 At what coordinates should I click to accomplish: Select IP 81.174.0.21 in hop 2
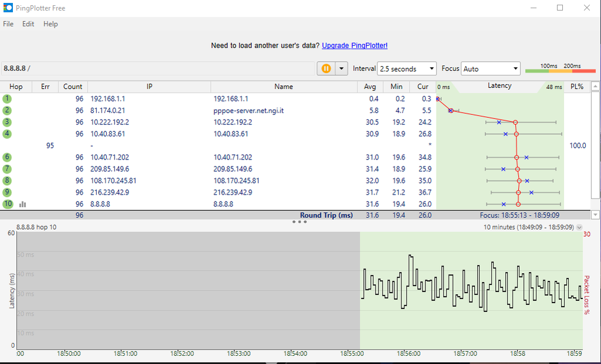108,111
